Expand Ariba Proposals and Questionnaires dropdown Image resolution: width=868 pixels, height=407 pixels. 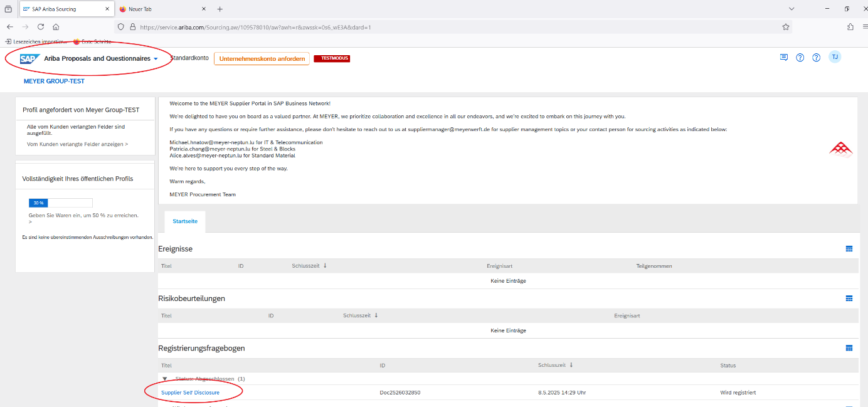156,59
